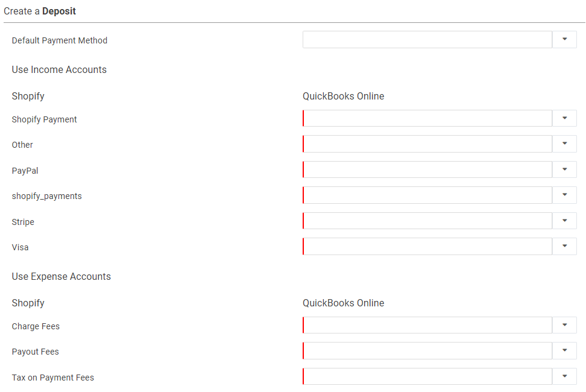Click the 'Visa' row label

pyautogui.click(x=20, y=247)
